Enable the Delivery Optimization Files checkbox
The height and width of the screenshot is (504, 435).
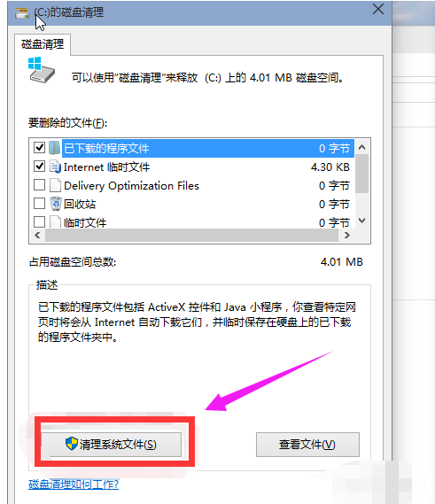(x=39, y=185)
